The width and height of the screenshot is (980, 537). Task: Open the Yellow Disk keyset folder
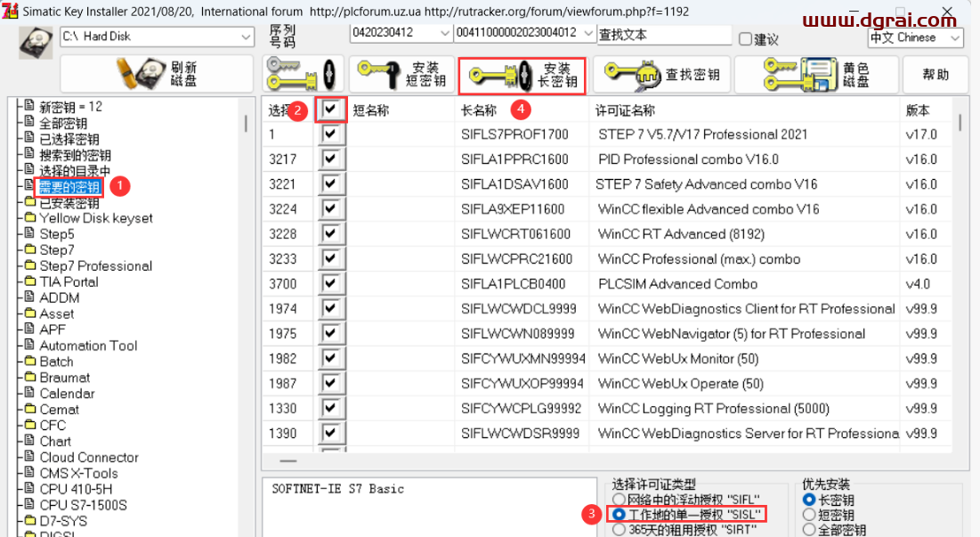click(95, 218)
